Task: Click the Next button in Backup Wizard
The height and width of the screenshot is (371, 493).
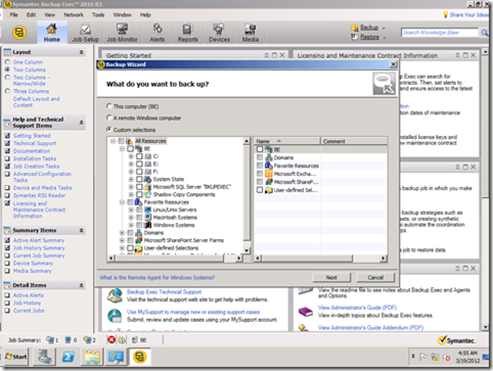Action: tap(331, 277)
